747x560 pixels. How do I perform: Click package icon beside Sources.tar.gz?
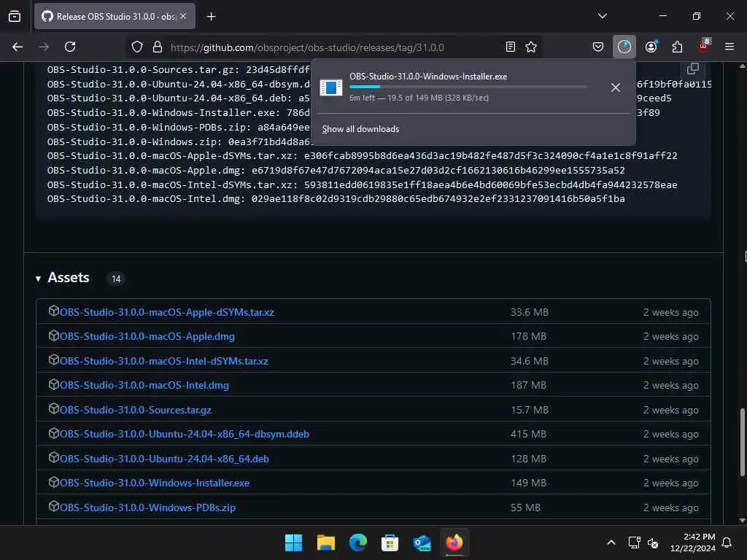tap(54, 408)
